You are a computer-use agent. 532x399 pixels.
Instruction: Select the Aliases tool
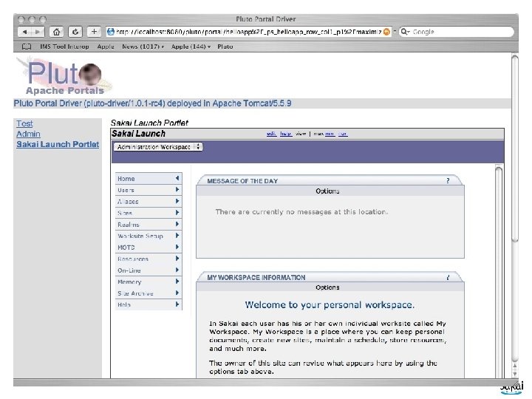(x=149, y=202)
